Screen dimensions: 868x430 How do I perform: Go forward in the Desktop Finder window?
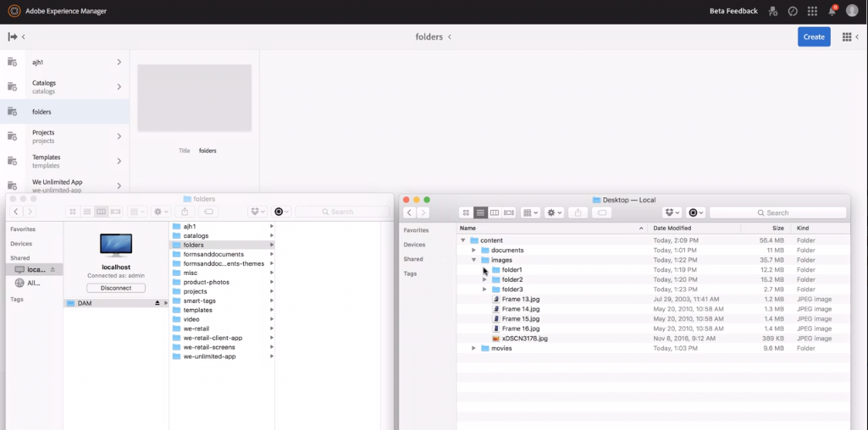pos(423,212)
